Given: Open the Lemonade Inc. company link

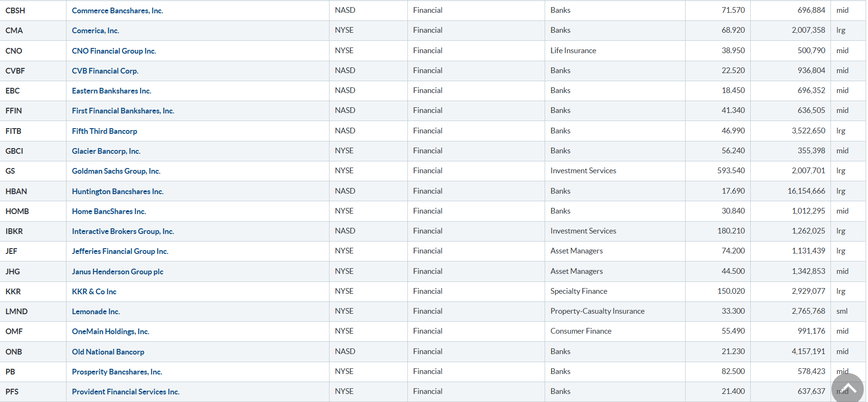Looking at the screenshot, I should [x=96, y=311].
